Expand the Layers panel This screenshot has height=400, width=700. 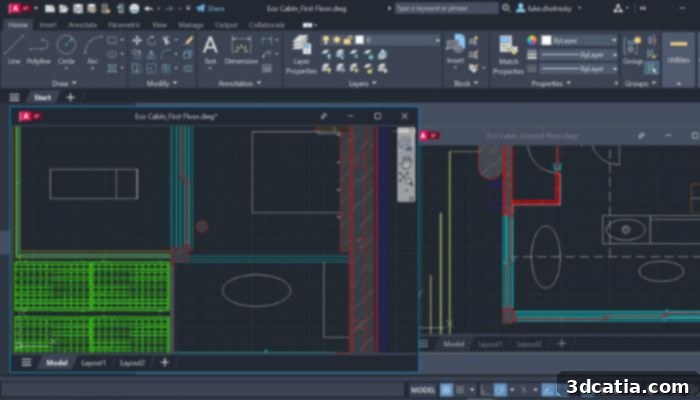(362, 83)
